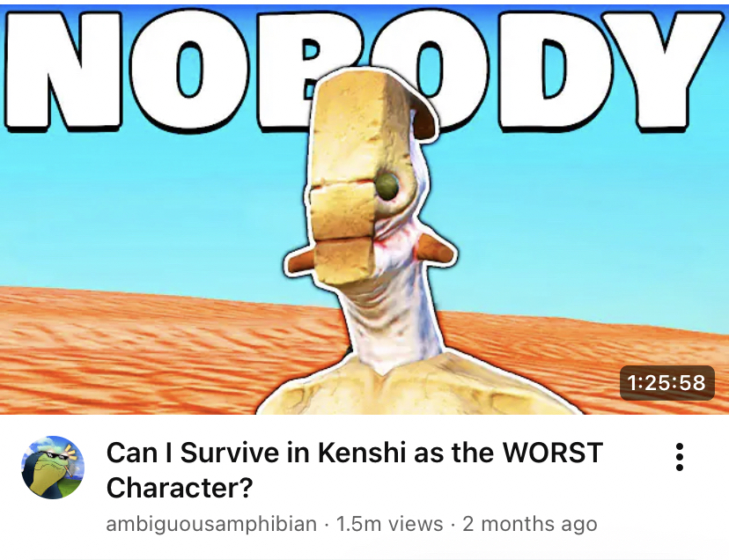
Task: Click the blue sky area of thumbnail
Action: pos(139,210)
